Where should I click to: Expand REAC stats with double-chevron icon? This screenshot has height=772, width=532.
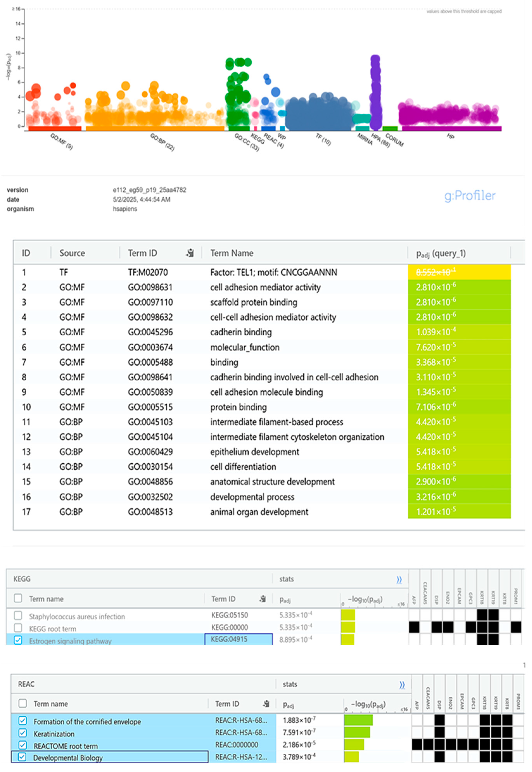[402, 685]
